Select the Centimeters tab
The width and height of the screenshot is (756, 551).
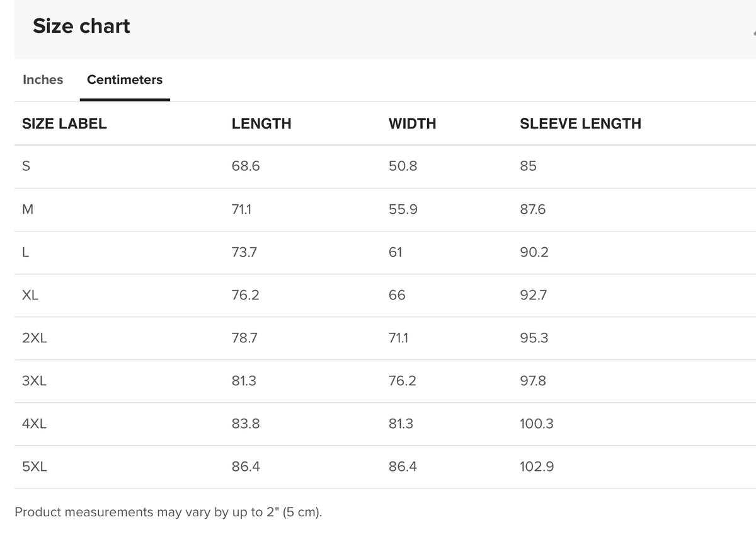(x=125, y=80)
